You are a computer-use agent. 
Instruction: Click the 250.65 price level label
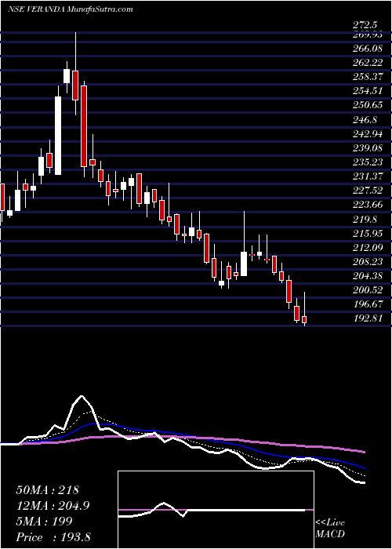point(368,105)
